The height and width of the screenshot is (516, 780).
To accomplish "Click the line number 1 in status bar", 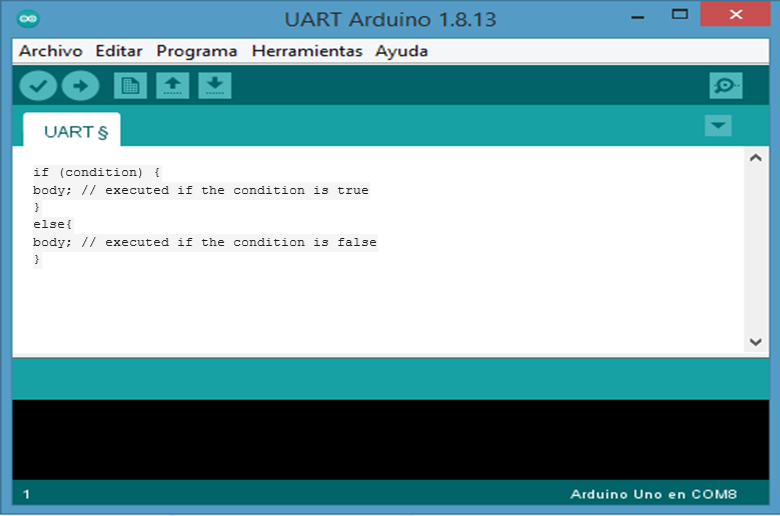I will click(x=26, y=495).
